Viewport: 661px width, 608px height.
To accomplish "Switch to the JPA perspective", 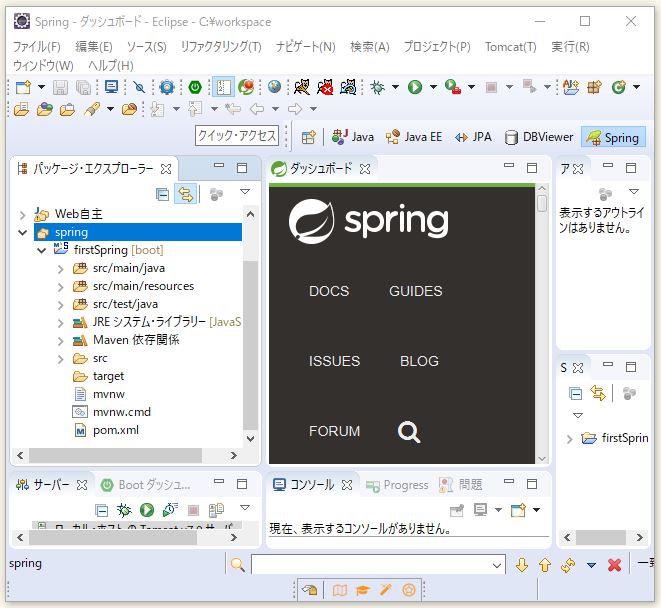I will tap(473, 137).
